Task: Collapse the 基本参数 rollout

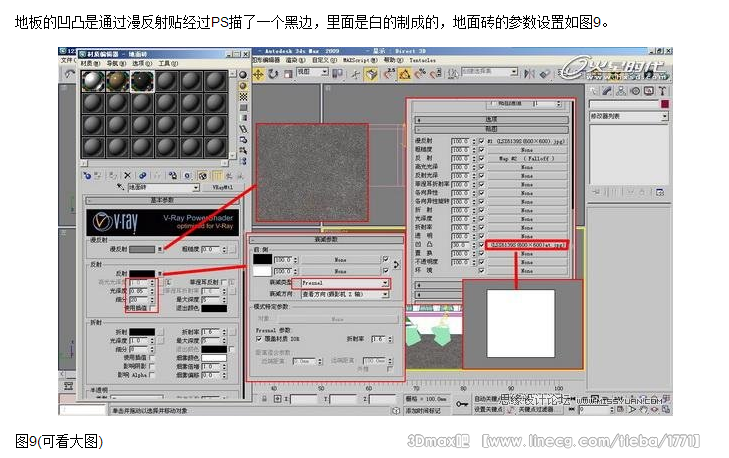Action: point(162,200)
